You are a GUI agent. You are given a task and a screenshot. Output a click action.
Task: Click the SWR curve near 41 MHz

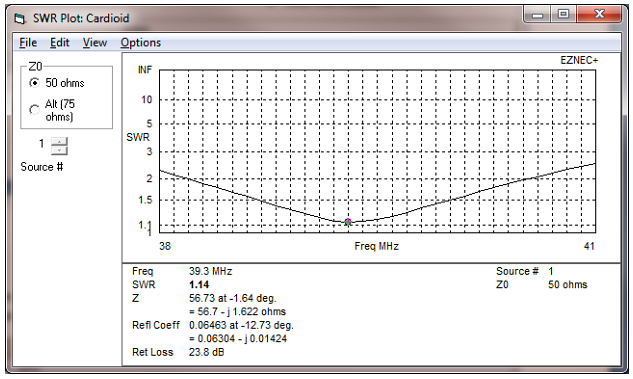(x=593, y=164)
